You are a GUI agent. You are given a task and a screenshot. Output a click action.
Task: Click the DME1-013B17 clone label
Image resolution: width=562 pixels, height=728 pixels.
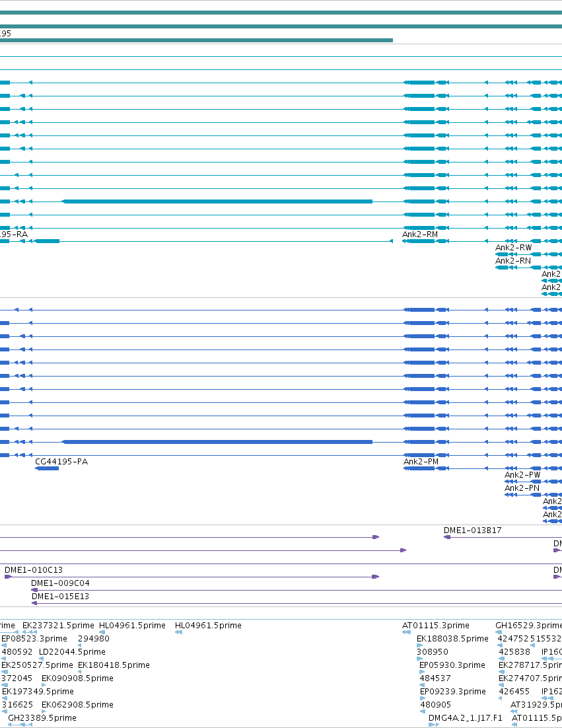point(472,530)
